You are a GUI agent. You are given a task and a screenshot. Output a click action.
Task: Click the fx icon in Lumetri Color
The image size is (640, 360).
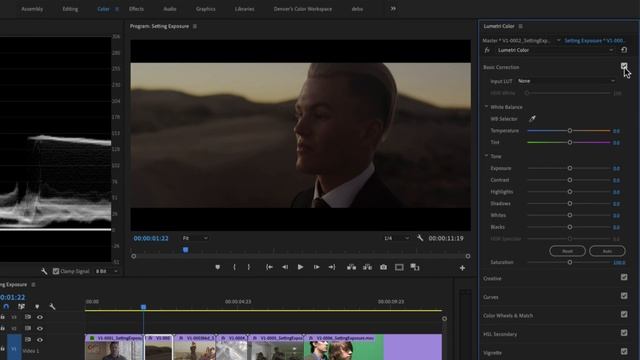[x=487, y=50]
